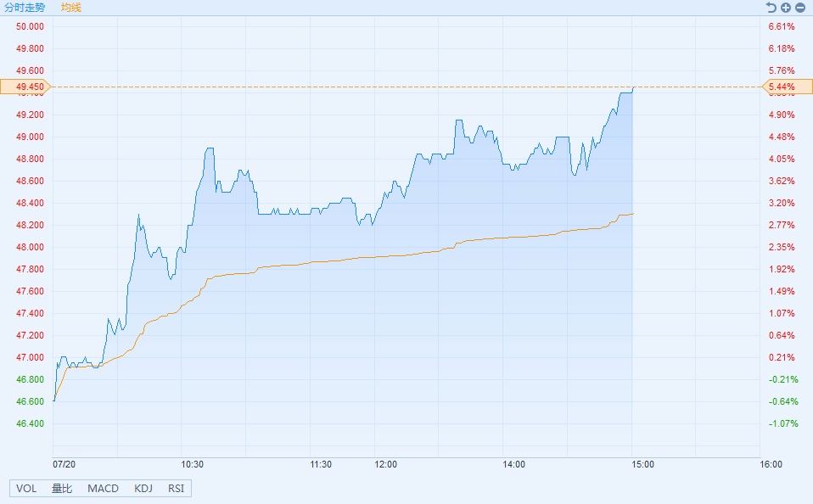Toggle the 均线 average line legend
This screenshot has height=504, width=813.
point(71,8)
